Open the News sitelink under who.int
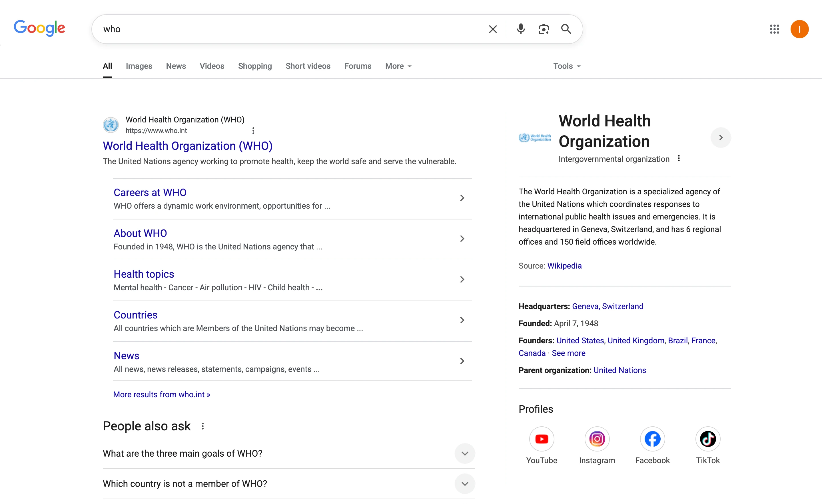This screenshot has height=504, width=822. tap(127, 356)
